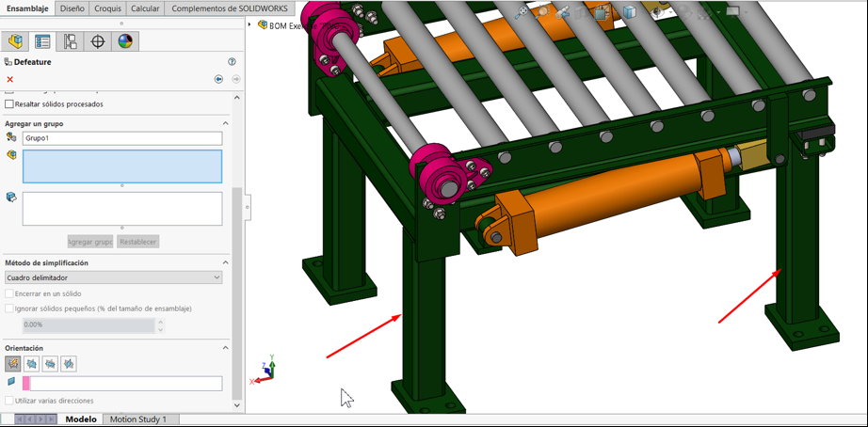Collapse the Agregar un grupo section

click(x=225, y=123)
